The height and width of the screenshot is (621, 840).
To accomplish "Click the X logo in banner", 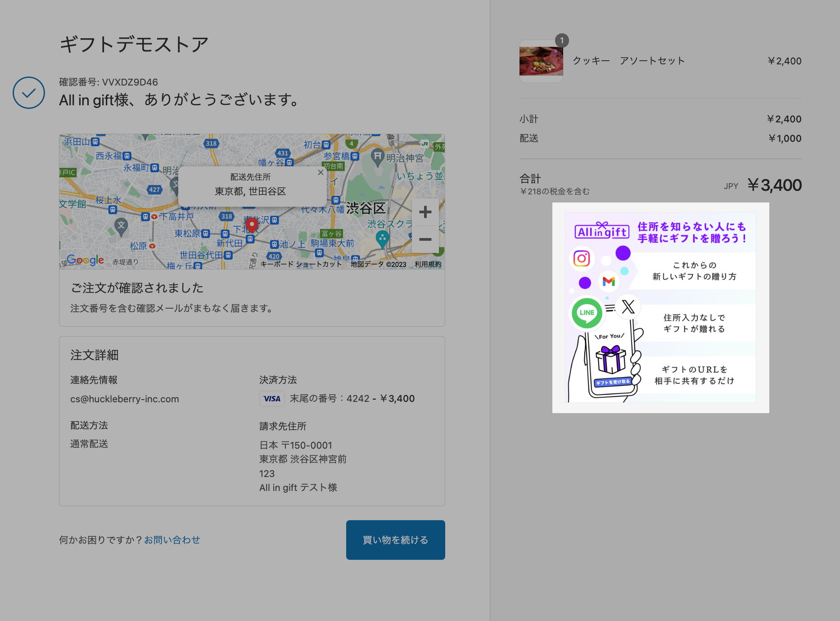I will 628,307.
